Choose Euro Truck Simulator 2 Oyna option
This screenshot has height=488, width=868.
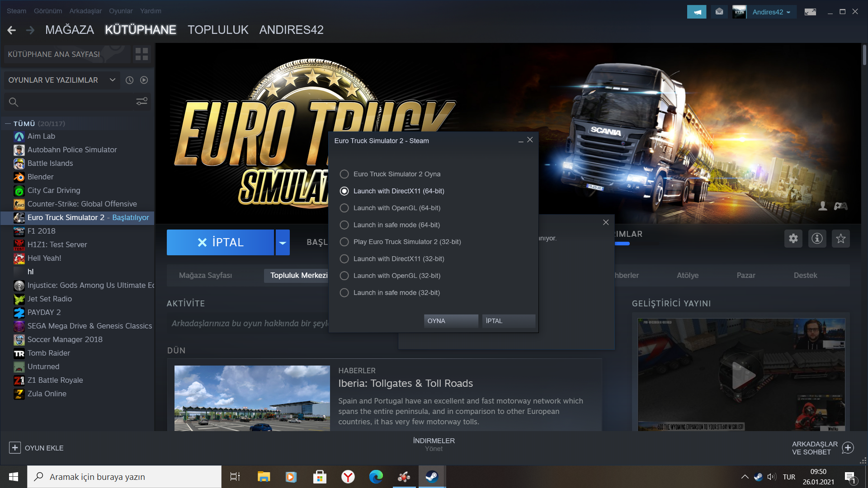pyautogui.click(x=344, y=174)
